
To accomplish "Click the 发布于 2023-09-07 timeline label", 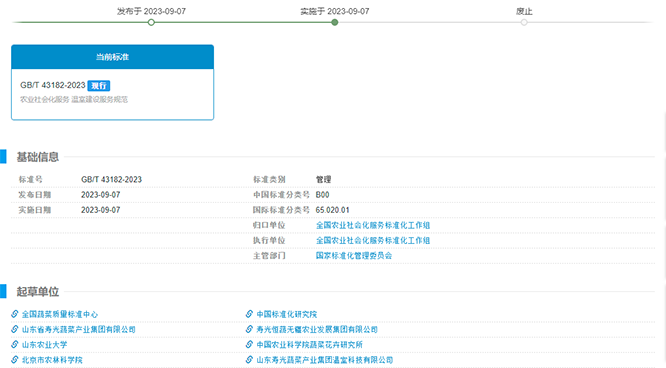I will [x=151, y=11].
